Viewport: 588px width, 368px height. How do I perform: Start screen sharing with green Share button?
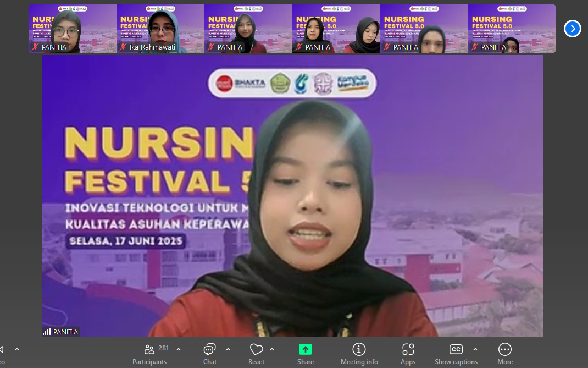(x=306, y=354)
